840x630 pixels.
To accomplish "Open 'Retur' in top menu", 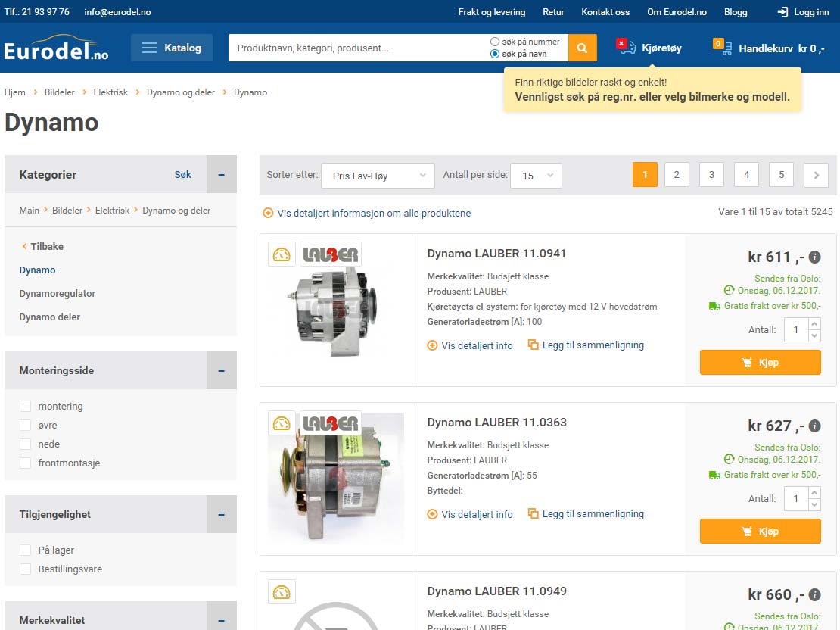I will pos(553,12).
